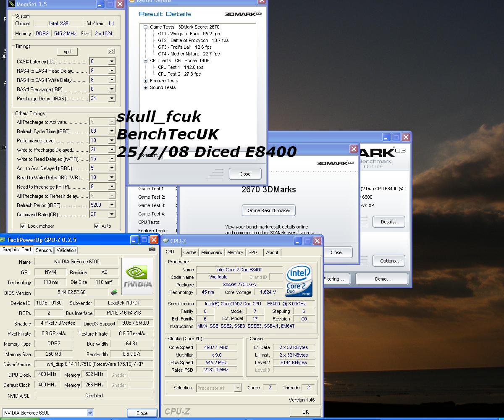Collapse the Game Tests tree node
This screenshot has width=504, height=420.
pyautogui.click(x=146, y=27)
